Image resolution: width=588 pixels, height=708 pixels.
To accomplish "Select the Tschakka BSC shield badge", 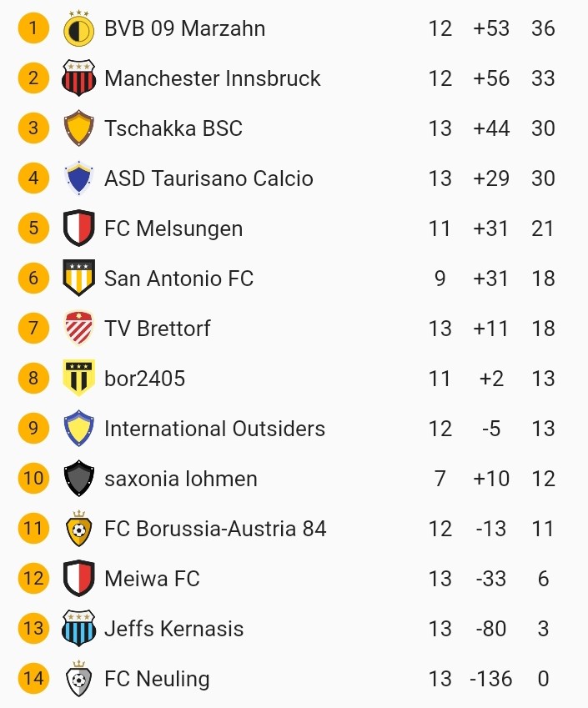I will click(x=79, y=128).
